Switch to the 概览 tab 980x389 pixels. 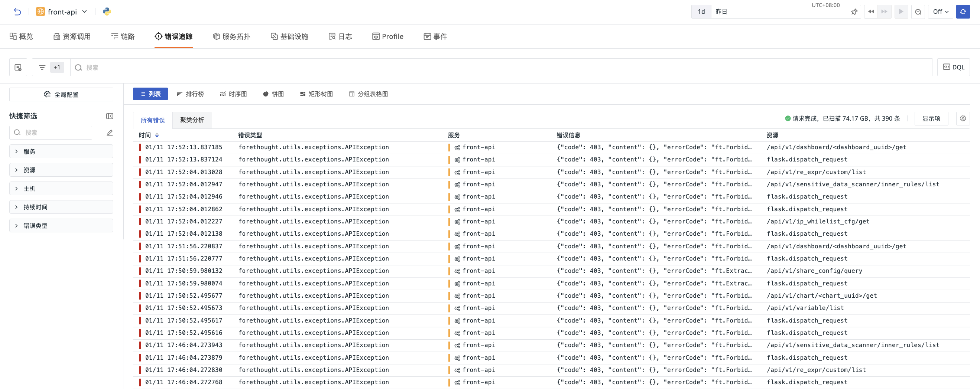[x=21, y=36]
